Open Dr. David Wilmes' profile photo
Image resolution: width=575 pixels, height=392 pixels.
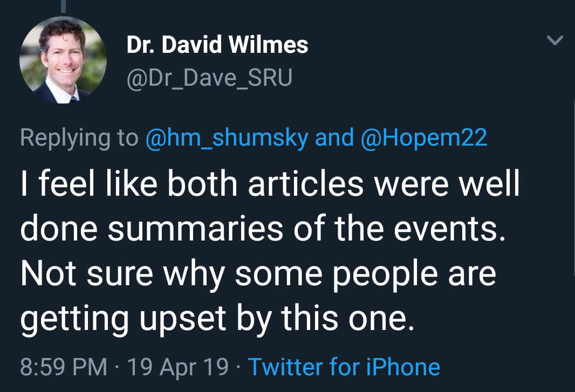pyautogui.click(x=63, y=60)
